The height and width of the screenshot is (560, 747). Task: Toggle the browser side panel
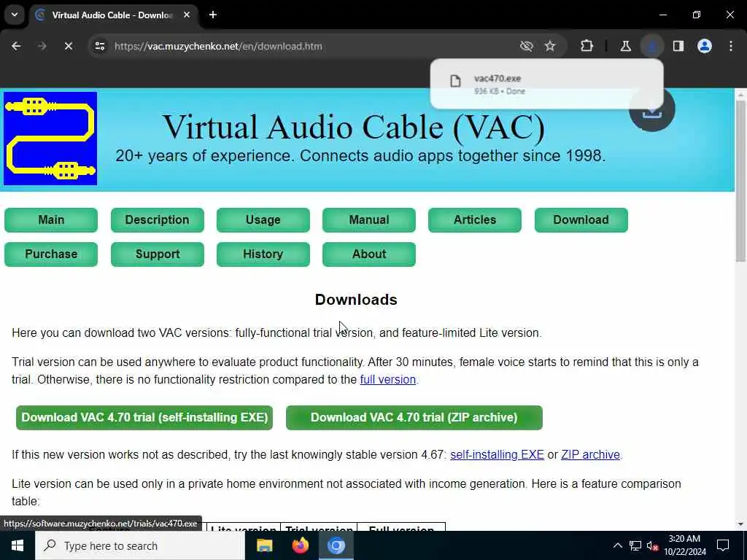click(x=678, y=46)
